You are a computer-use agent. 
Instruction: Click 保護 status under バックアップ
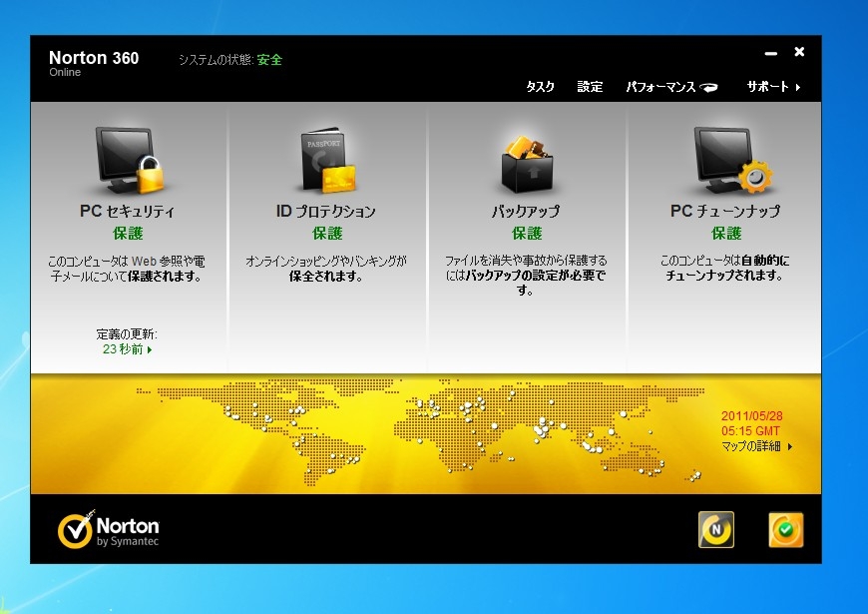point(527,234)
